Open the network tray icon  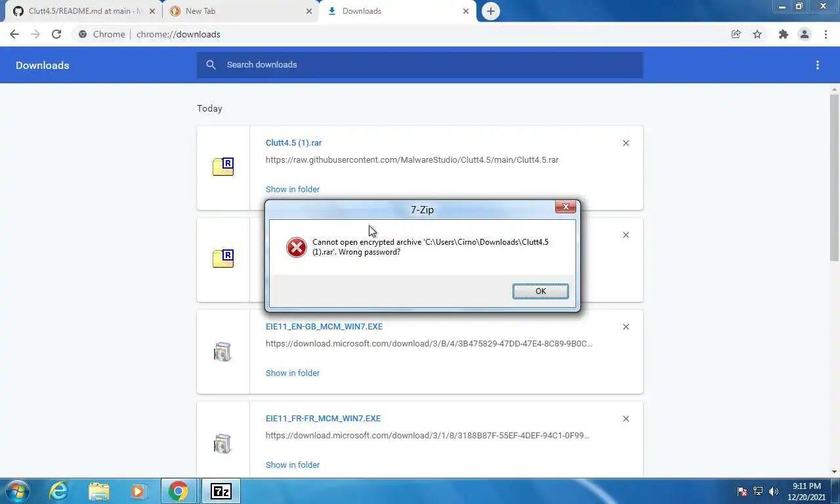tap(758, 491)
